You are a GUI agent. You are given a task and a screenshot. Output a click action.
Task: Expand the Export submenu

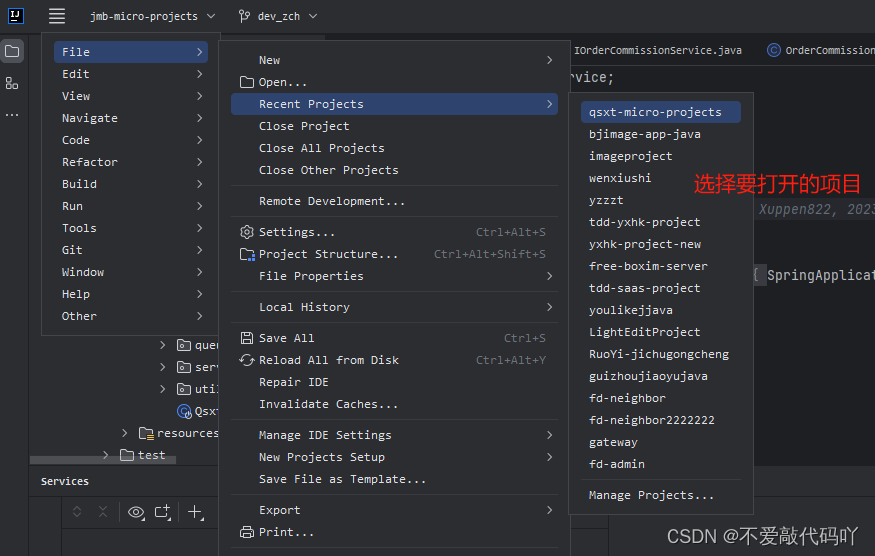coord(395,510)
